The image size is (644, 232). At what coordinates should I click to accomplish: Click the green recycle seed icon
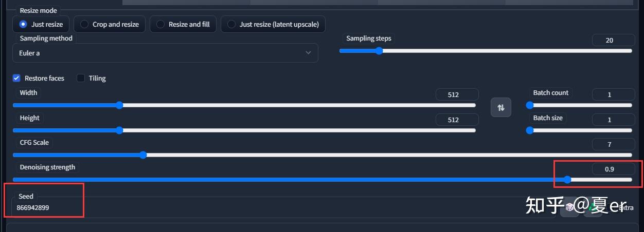593,208
